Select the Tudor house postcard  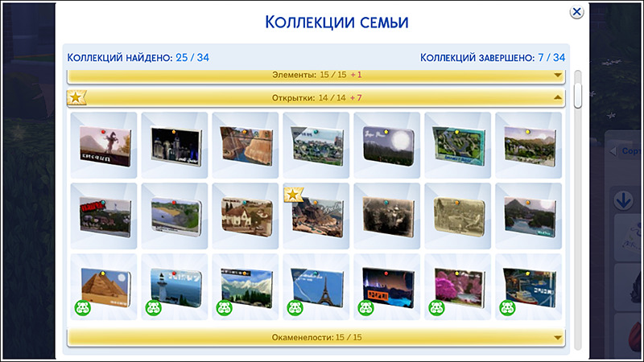(246, 216)
